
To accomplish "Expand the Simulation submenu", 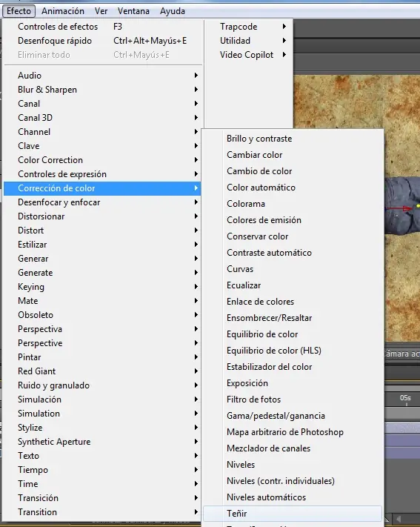I will 102,414.
